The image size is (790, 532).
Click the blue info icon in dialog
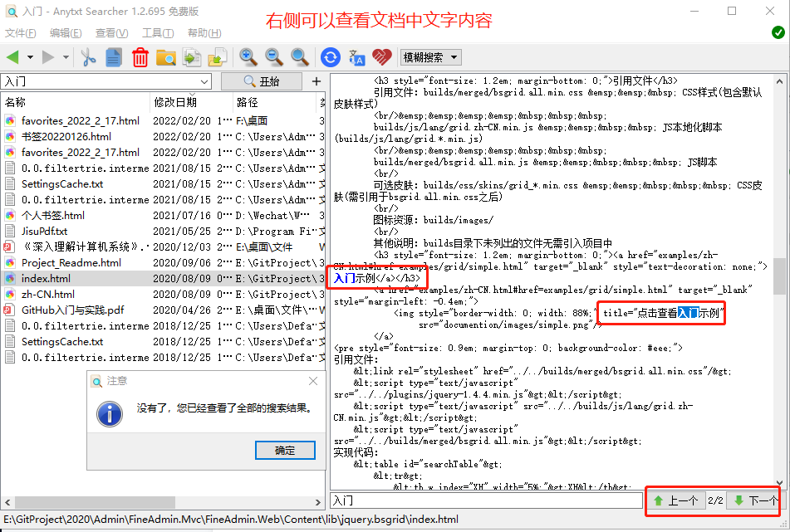click(110, 413)
